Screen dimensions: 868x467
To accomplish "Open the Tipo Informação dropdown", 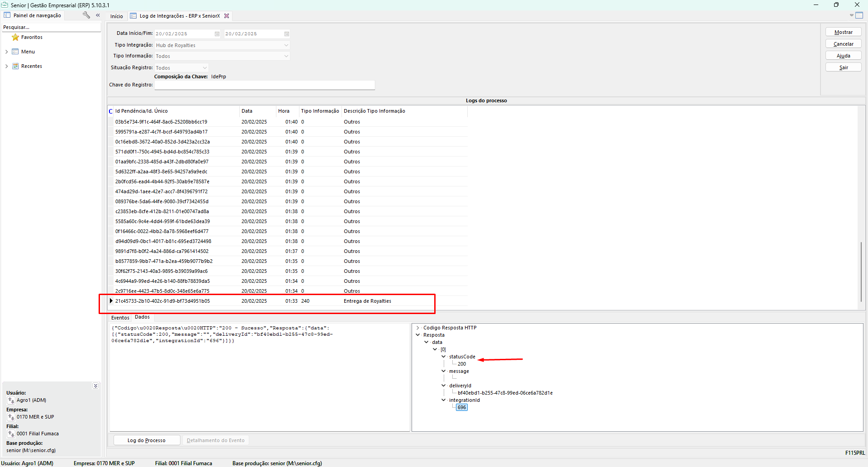I will (x=286, y=56).
